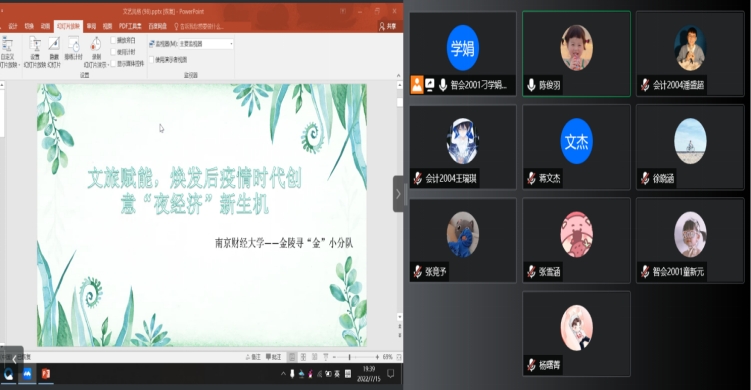This screenshot has width=751, height=390.
Task: Collapse the ribbon with the arrow
Action: 398,75
